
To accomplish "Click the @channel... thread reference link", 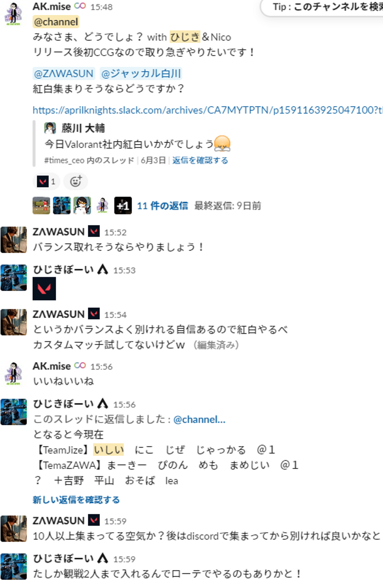I will (x=199, y=419).
